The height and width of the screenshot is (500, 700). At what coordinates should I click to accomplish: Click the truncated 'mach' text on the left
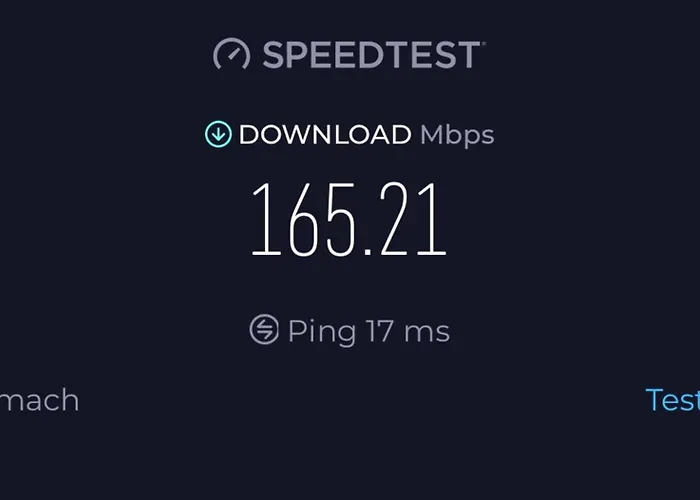(39, 400)
